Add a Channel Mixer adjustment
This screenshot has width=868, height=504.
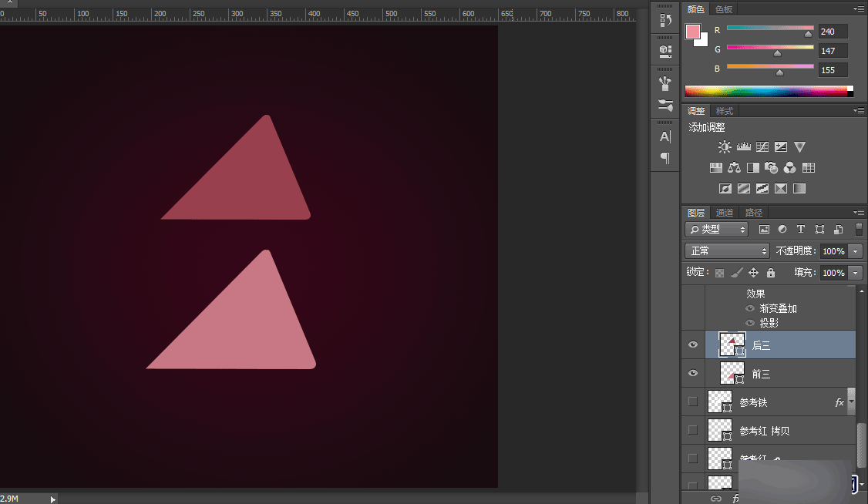click(790, 168)
